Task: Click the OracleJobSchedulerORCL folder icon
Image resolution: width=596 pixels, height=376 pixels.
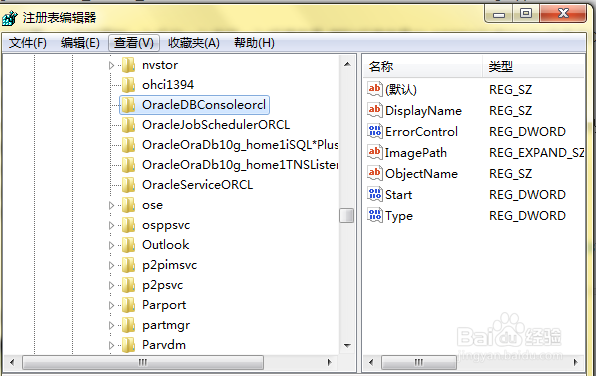Action: (x=128, y=125)
